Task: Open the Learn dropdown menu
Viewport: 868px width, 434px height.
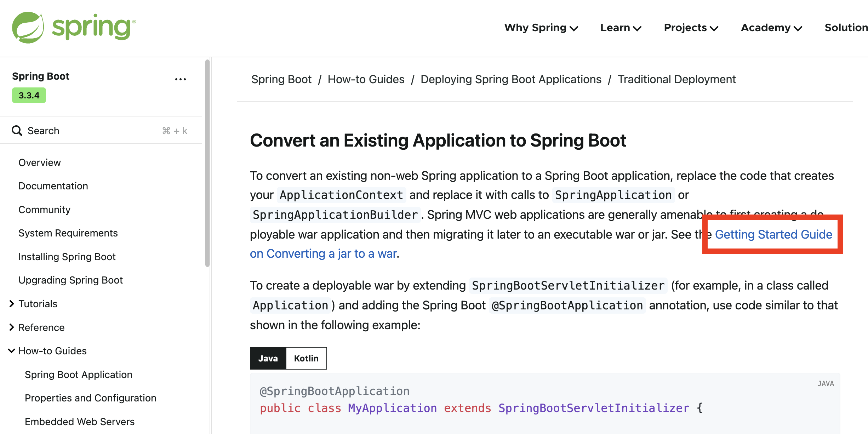Action: [x=621, y=28]
